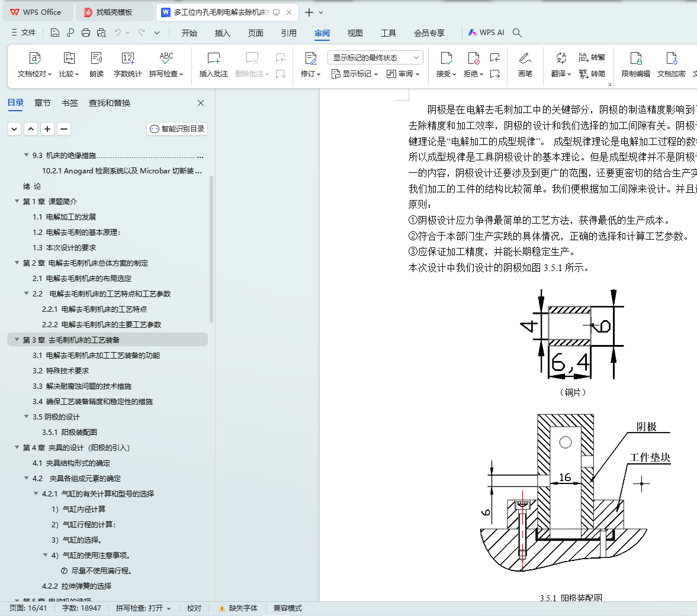The height and width of the screenshot is (616, 697).
Task: Start 朗读 read aloud
Action: (x=97, y=65)
